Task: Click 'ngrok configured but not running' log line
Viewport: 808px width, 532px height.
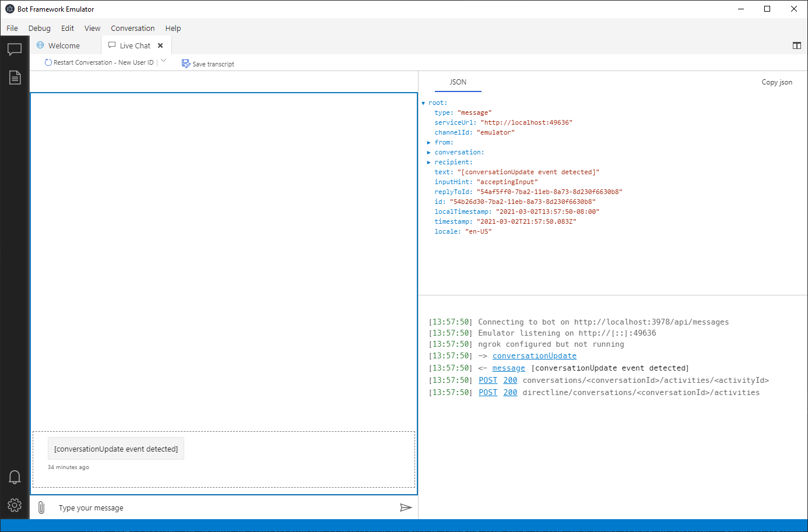Action: 526,344
